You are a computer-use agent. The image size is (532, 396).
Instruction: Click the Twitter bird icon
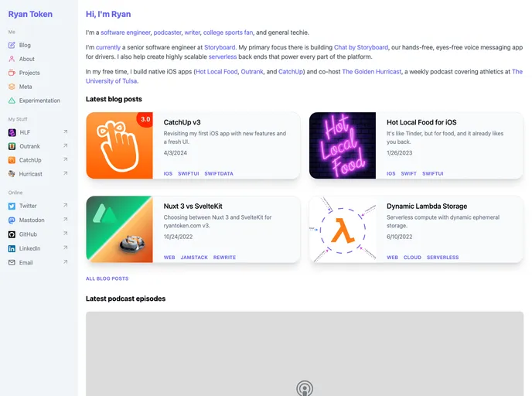pyautogui.click(x=12, y=206)
